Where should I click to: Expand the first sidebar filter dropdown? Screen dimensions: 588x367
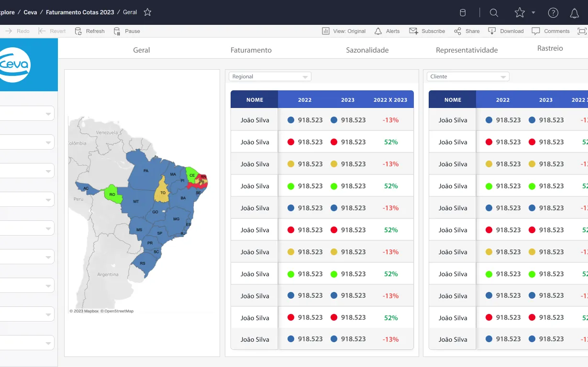pos(27,114)
